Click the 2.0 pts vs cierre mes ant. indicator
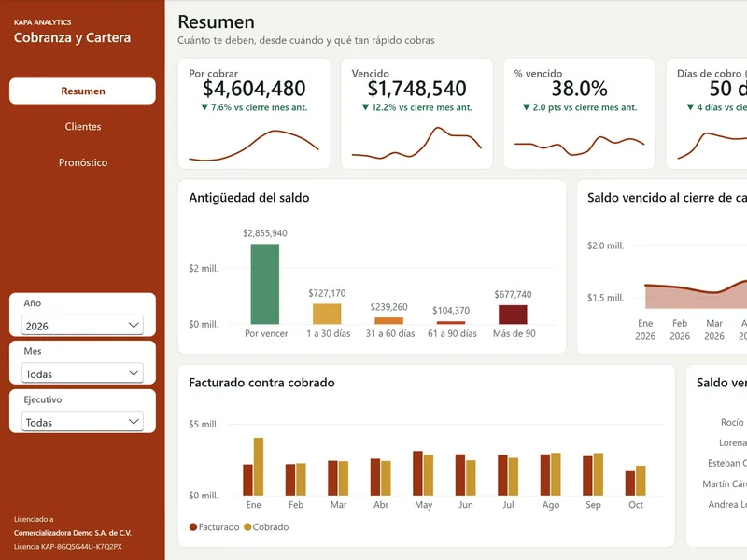Viewport: 747px width, 560px height. [x=579, y=107]
